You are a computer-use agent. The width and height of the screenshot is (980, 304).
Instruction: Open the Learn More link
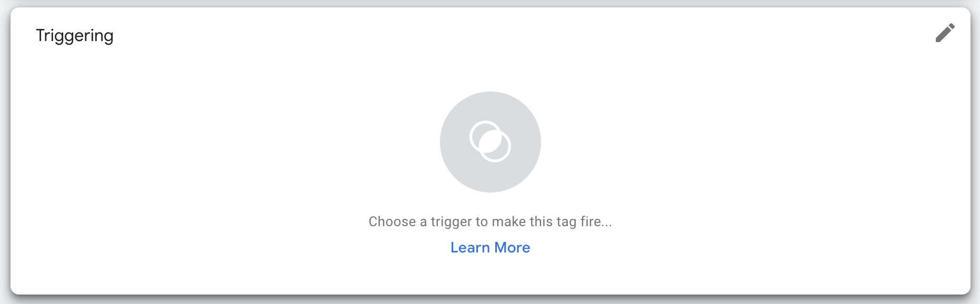[490, 248]
